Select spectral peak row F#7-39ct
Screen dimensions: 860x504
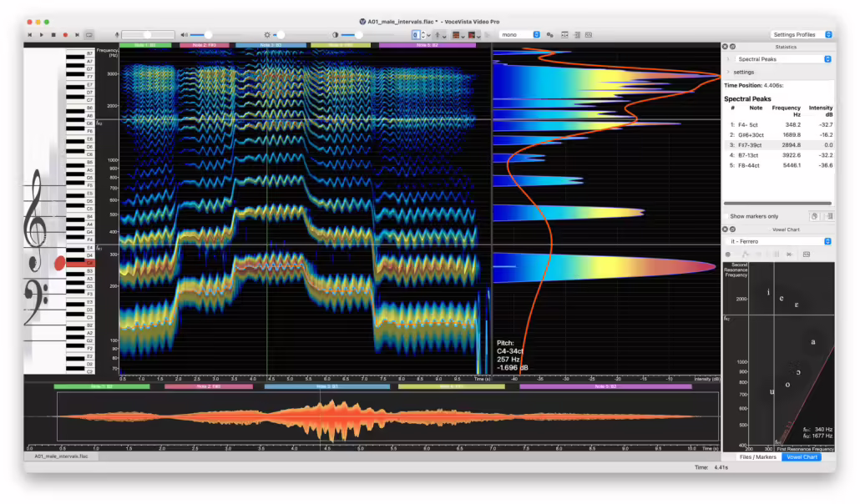click(x=781, y=145)
